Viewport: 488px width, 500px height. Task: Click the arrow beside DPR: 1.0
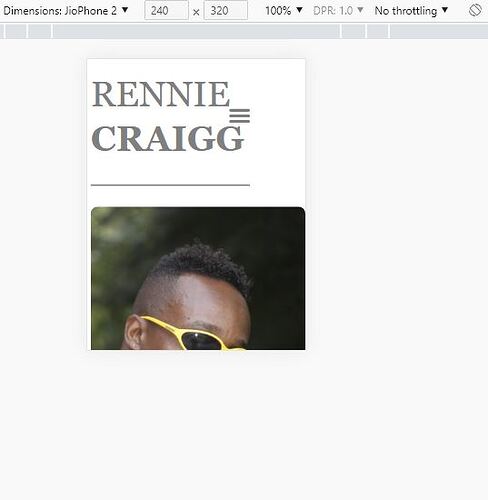coord(360,10)
